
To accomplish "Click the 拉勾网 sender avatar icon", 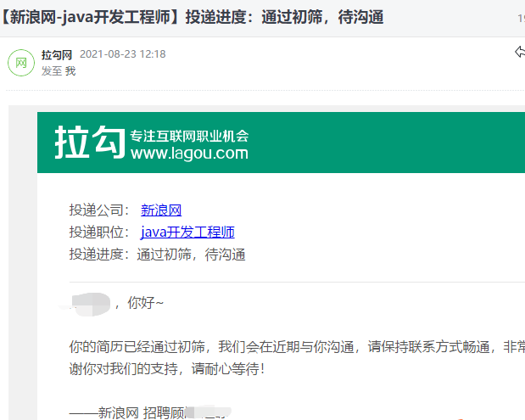I will click(21, 63).
